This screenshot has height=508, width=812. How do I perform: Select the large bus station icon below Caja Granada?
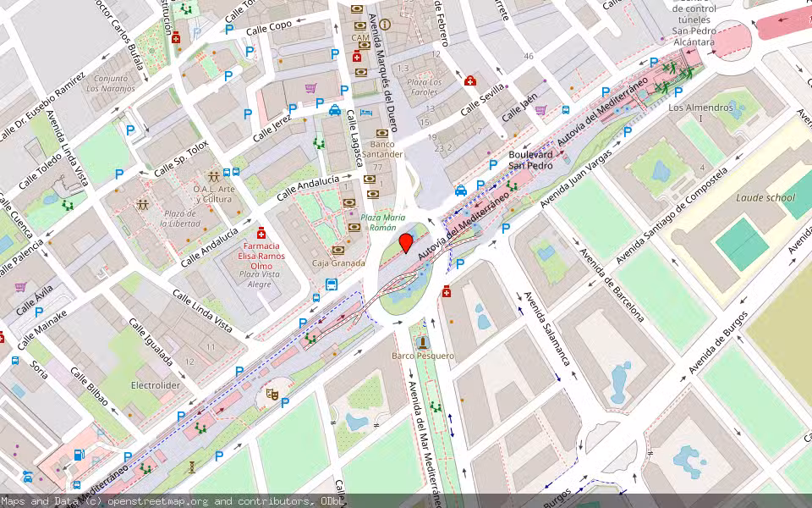point(332,284)
